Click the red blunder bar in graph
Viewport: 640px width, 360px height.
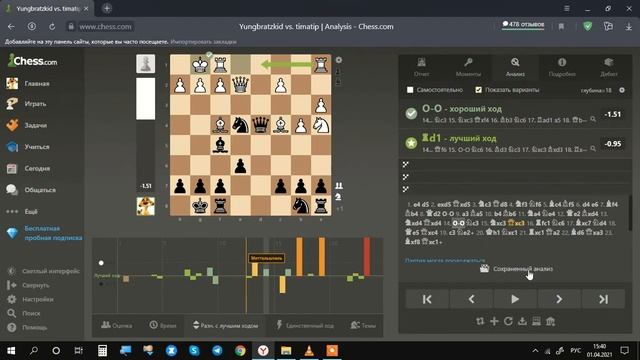click(367, 257)
